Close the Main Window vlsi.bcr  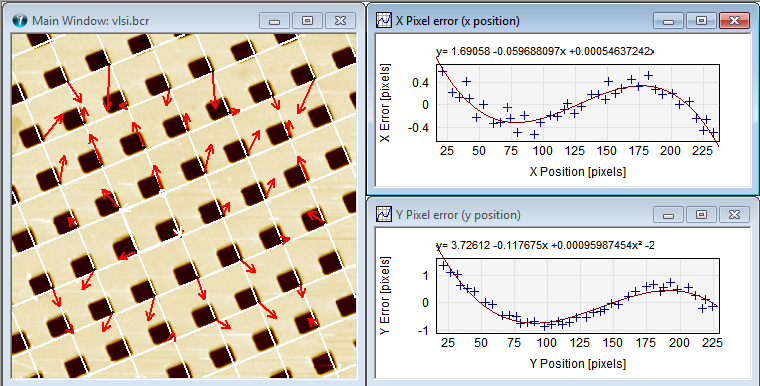point(340,21)
